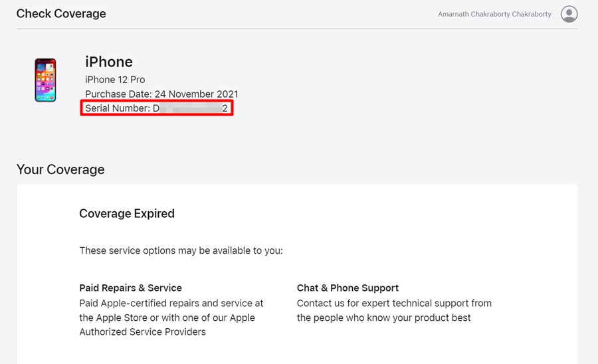Click 'the people who know your product best' line
Screen dimensions: 598x364
pyautogui.click(x=383, y=318)
